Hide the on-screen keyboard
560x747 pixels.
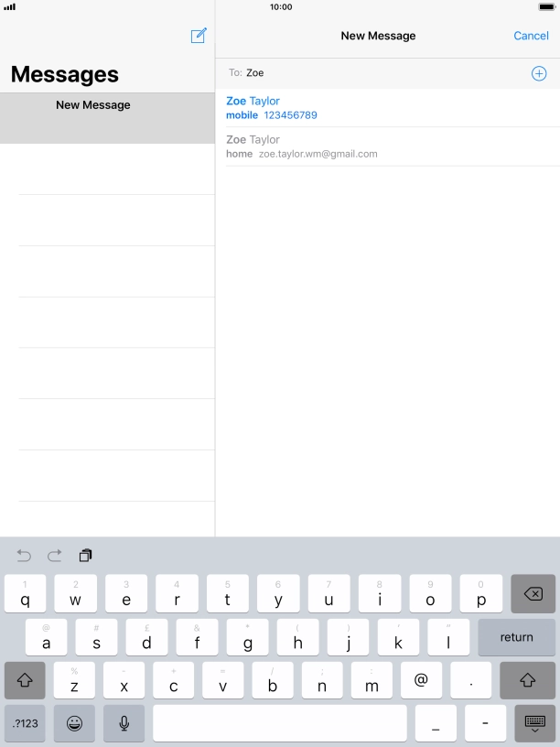point(534,723)
